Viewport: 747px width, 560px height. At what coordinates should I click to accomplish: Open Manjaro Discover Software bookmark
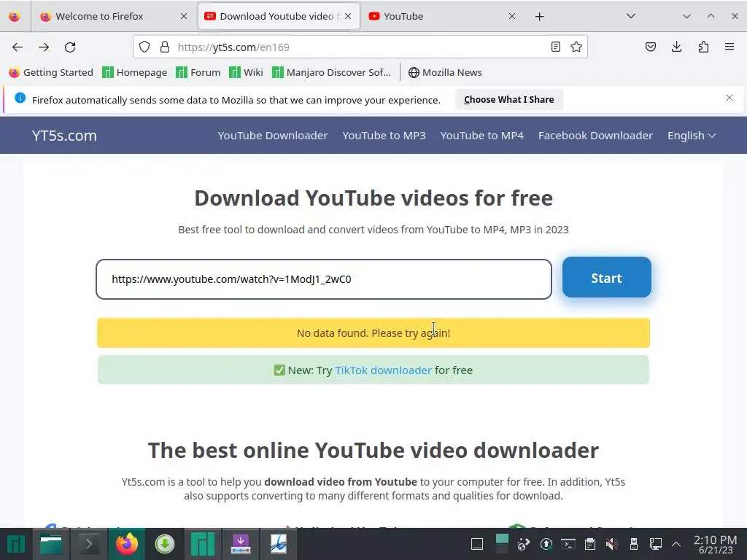tap(332, 72)
